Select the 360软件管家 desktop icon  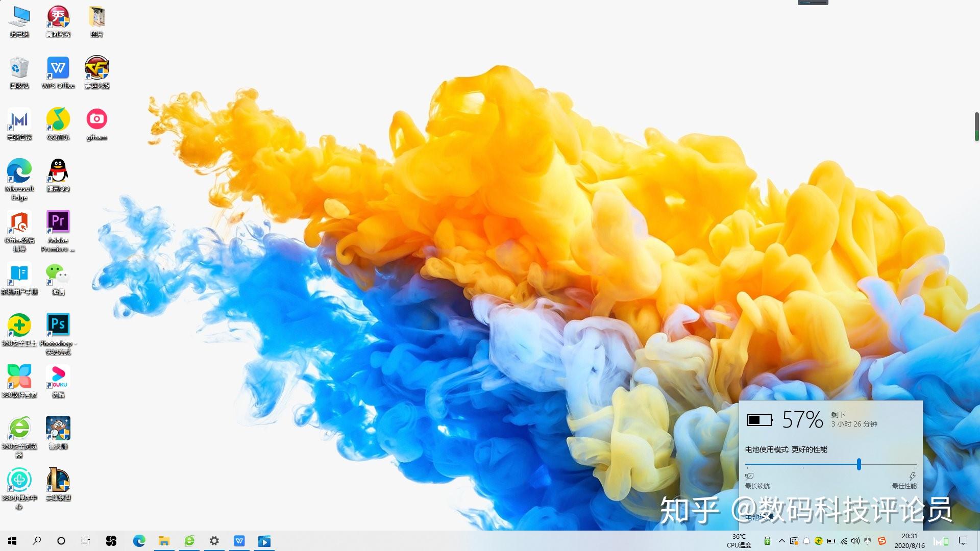[19, 382]
